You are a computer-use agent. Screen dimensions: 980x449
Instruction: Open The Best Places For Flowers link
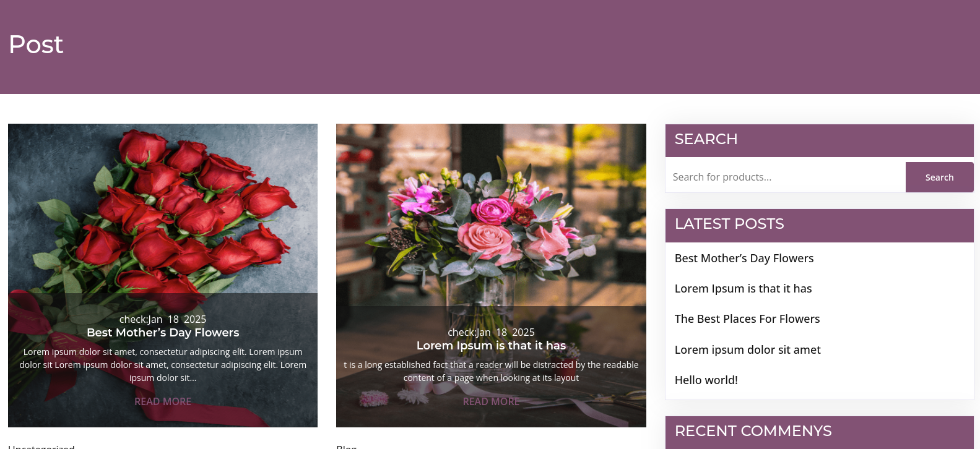(747, 319)
